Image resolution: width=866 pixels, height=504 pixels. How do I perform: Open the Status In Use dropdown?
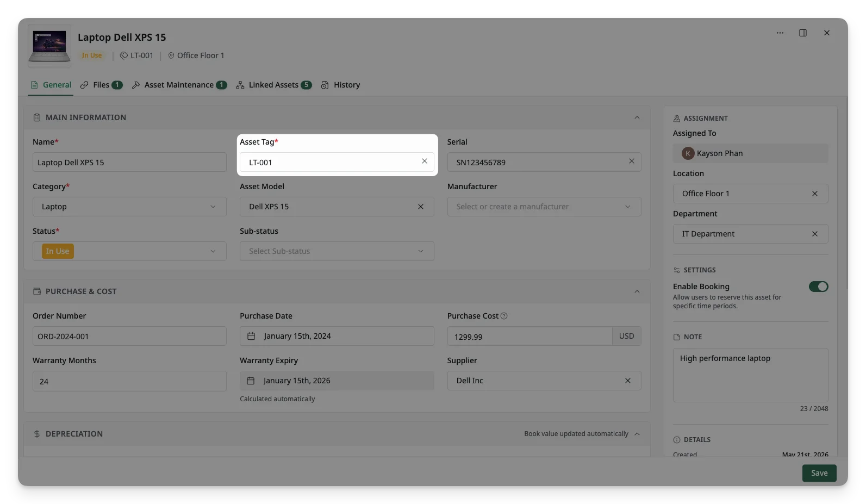129,251
